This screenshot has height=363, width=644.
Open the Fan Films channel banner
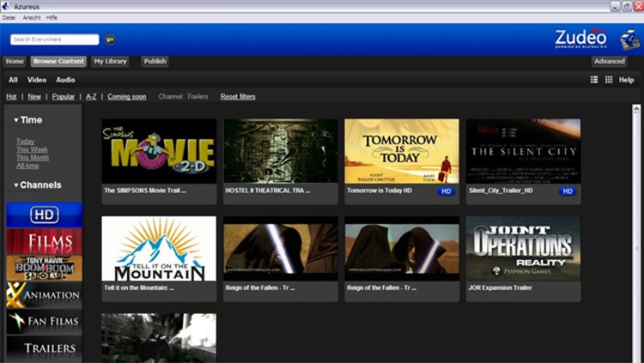pyautogui.click(x=45, y=322)
